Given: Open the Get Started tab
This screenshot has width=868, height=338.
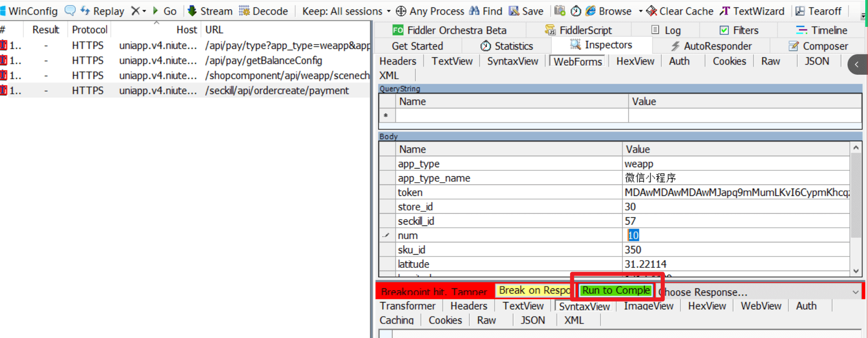Looking at the screenshot, I should (x=417, y=46).
